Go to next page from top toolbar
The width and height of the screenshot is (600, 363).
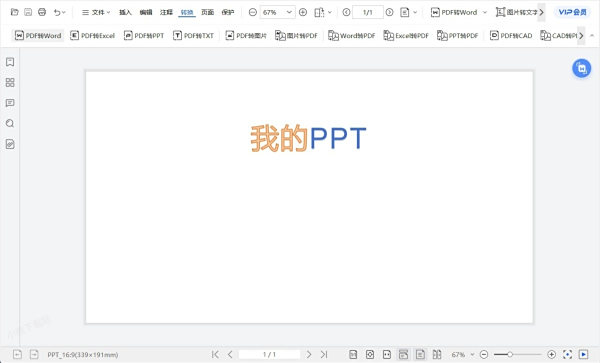(390, 12)
